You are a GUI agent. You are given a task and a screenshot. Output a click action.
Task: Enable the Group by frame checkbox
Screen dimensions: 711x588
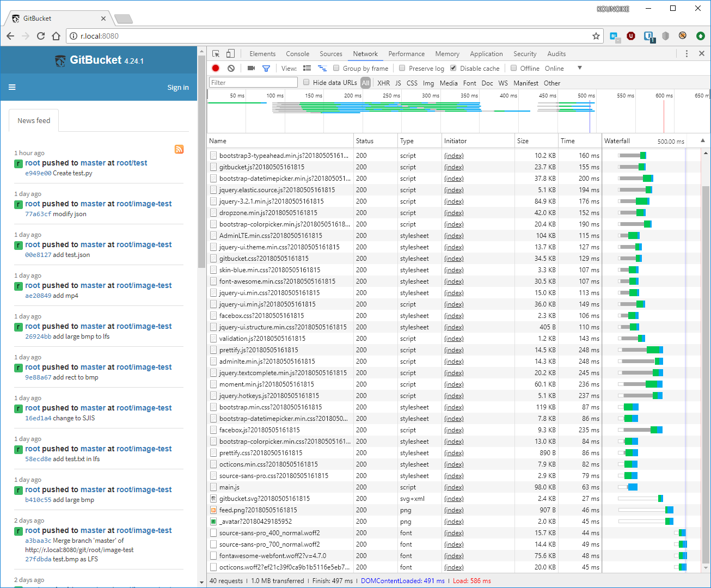pos(336,68)
